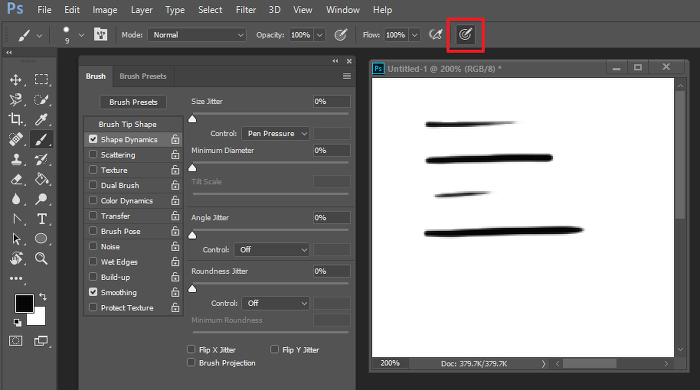Enable the Color Dynamics checkbox
The width and height of the screenshot is (700, 390).
pyautogui.click(x=93, y=200)
